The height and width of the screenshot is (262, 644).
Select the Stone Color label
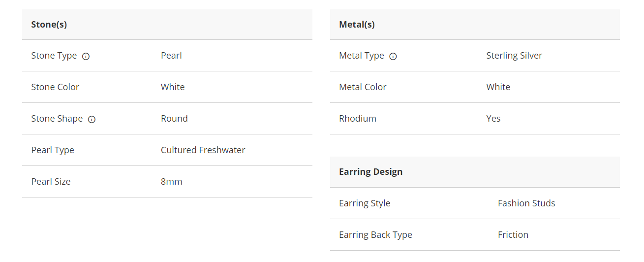pyautogui.click(x=55, y=87)
